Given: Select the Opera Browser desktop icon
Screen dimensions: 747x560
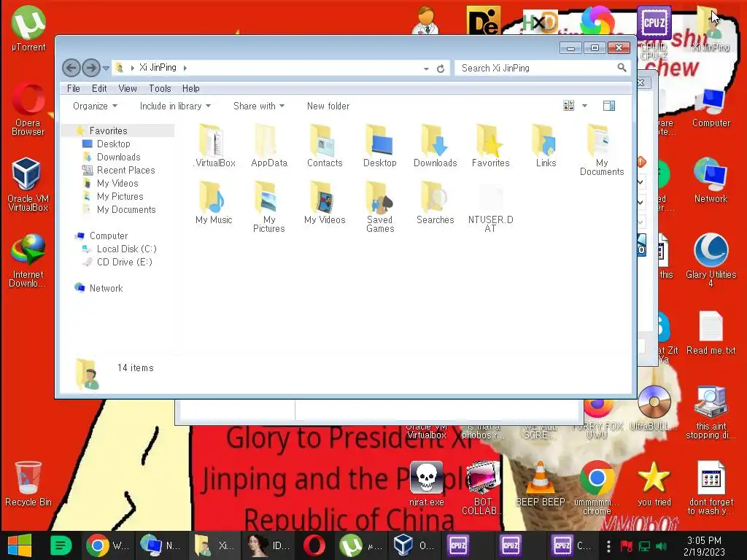Looking at the screenshot, I should 28,109.
